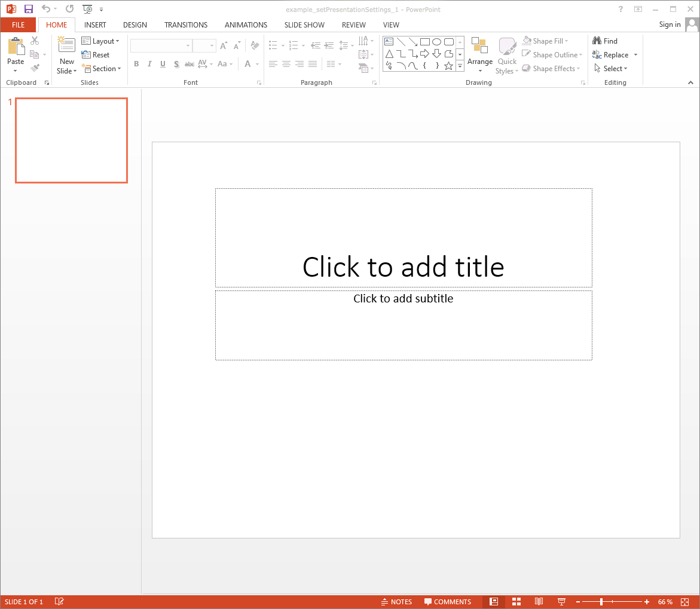Image resolution: width=700 pixels, height=609 pixels.
Task: Adjust the zoom slider handle
Action: 601,602
